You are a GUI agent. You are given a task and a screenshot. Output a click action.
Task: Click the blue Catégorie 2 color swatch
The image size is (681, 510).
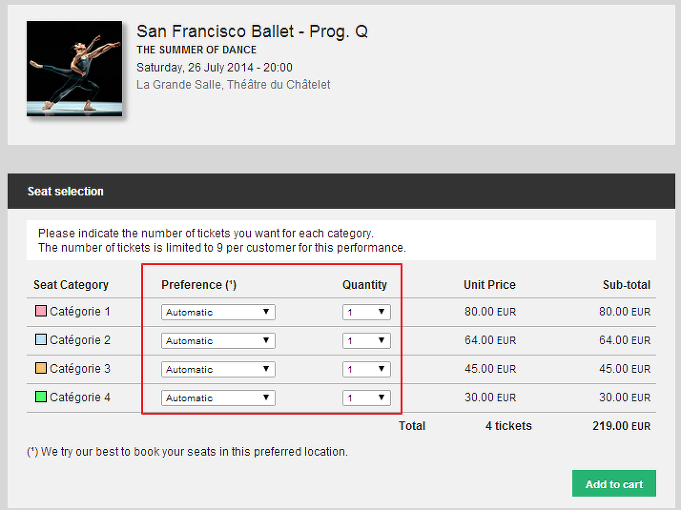pos(41,339)
